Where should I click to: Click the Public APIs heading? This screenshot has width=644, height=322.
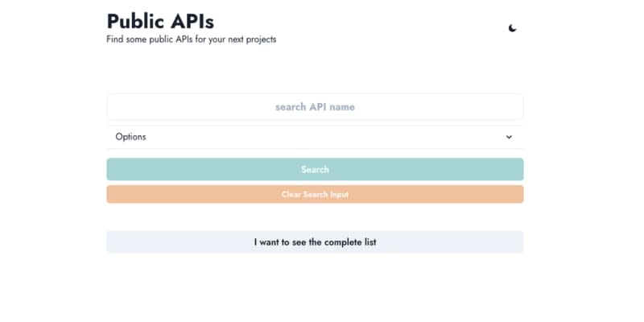pos(160,21)
